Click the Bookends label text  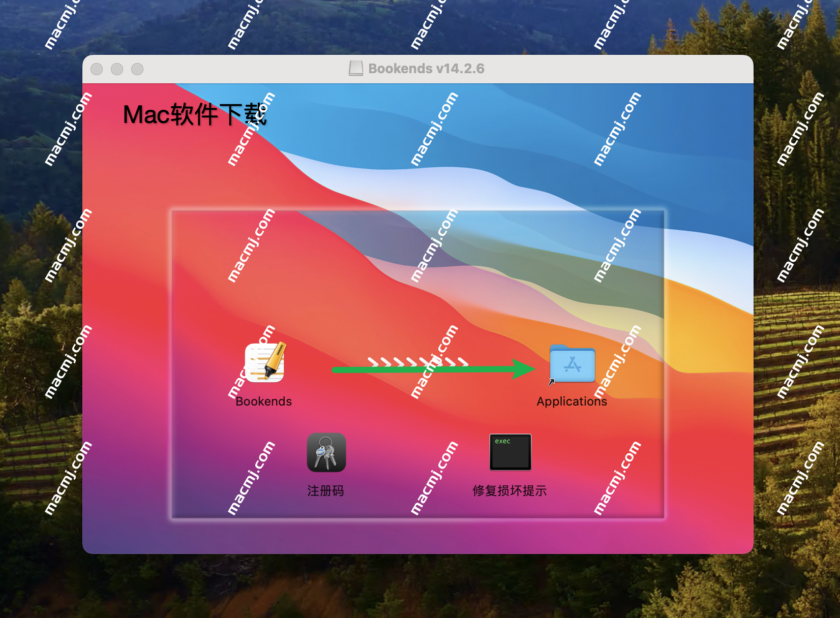(264, 401)
